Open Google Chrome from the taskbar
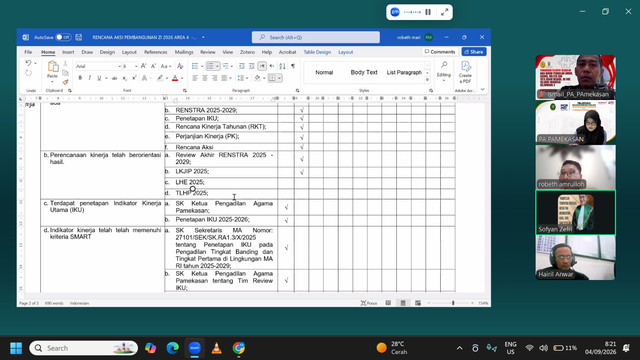Screen dimensions: 640x360 point(239,348)
